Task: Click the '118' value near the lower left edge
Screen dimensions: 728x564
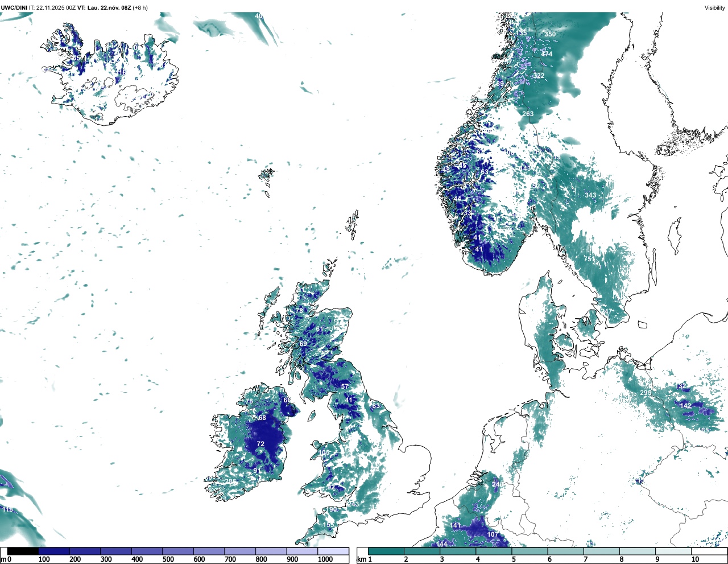Action: coord(7,509)
